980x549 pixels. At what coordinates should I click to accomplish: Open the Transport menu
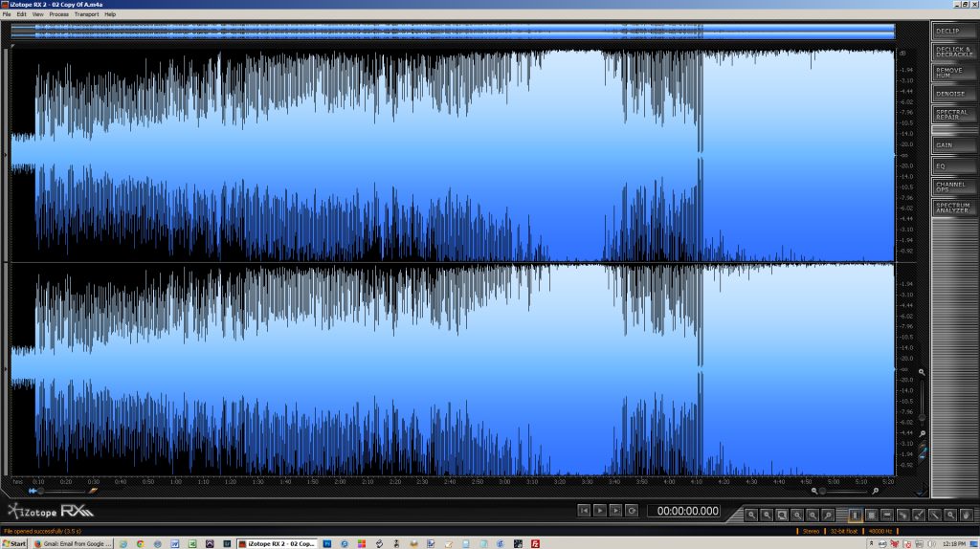86,13
